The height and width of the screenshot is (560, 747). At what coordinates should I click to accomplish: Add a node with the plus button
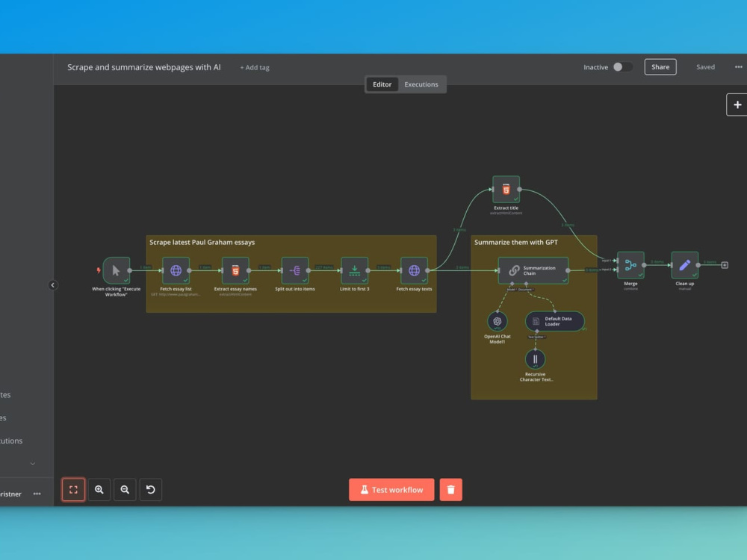tap(737, 105)
